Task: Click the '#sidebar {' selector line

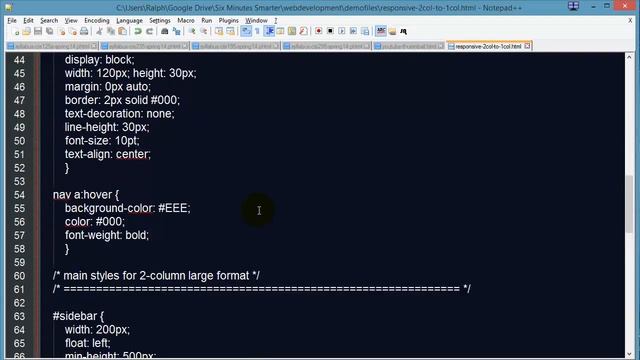Action: [x=78, y=316]
